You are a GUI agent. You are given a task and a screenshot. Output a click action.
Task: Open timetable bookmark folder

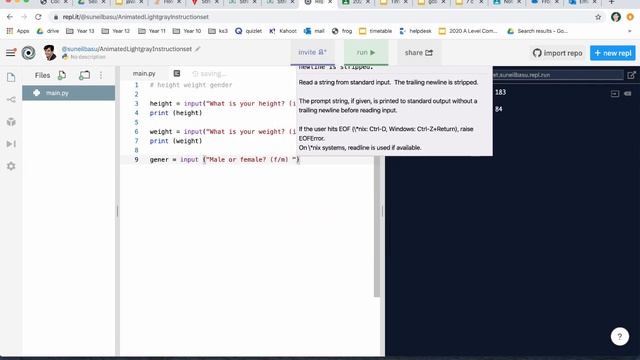[x=376, y=31]
